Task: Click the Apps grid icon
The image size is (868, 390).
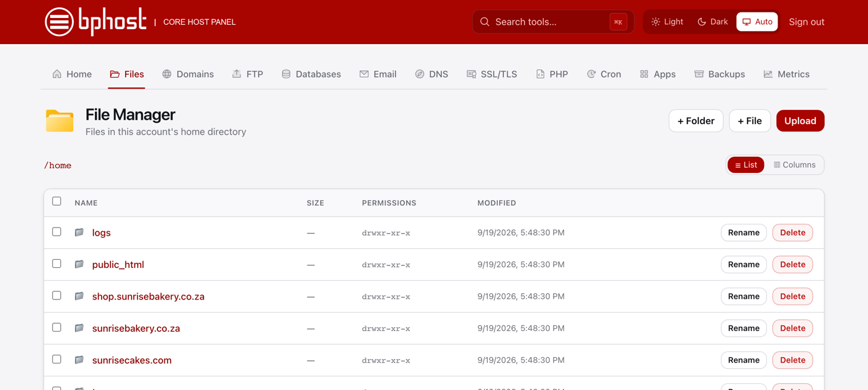Action: pyautogui.click(x=644, y=74)
